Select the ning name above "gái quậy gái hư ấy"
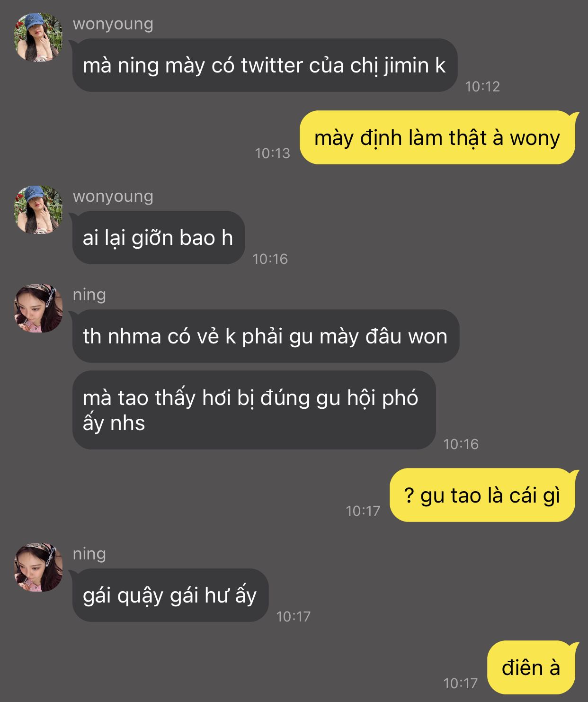This screenshot has width=588, height=702. (x=89, y=554)
